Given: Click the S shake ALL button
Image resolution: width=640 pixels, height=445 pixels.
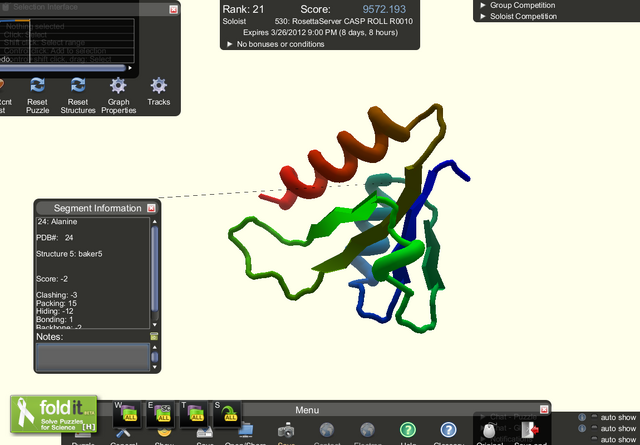Looking at the screenshot, I should [227, 414].
